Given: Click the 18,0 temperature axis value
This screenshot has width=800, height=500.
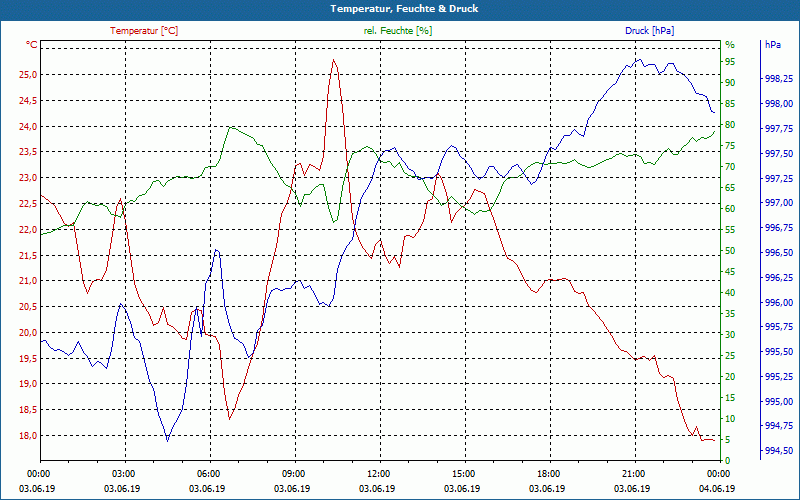Looking at the screenshot, I should tap(28, 436).
